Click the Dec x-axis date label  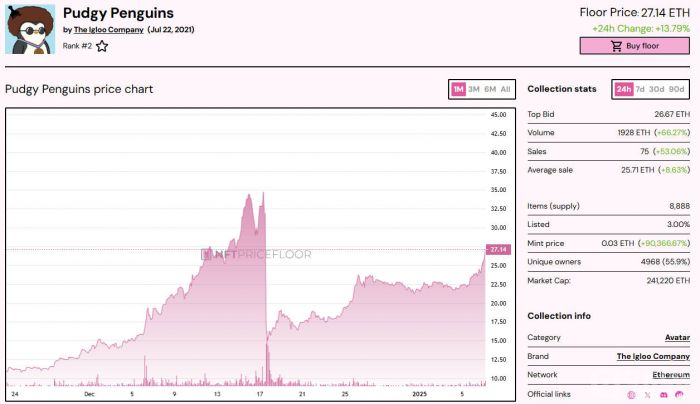89,394
